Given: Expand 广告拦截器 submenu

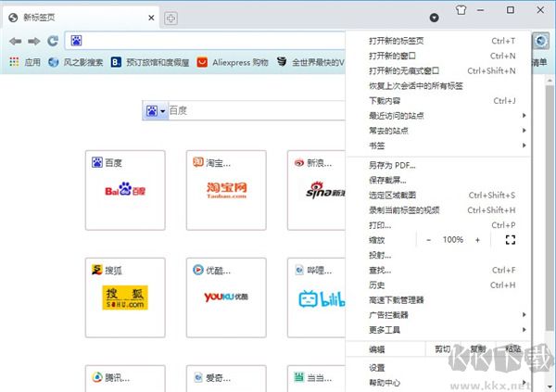Looking at the screenshot, I should [x=438, y=315].
